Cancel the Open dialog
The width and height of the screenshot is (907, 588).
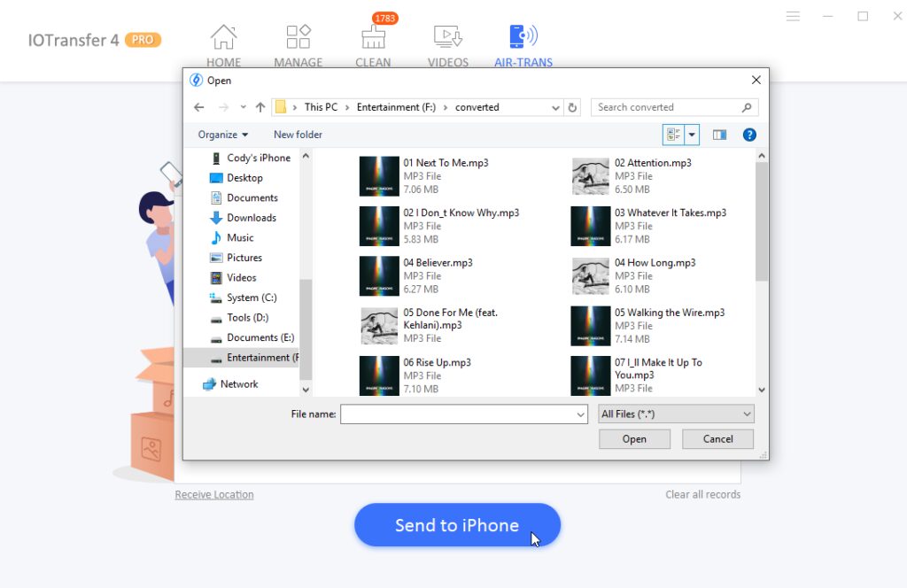point(717,439)
